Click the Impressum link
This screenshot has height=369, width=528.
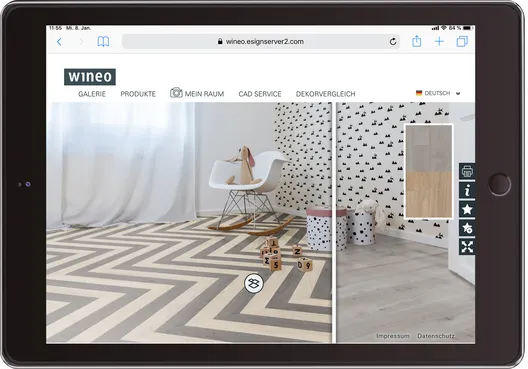[393, 336]
